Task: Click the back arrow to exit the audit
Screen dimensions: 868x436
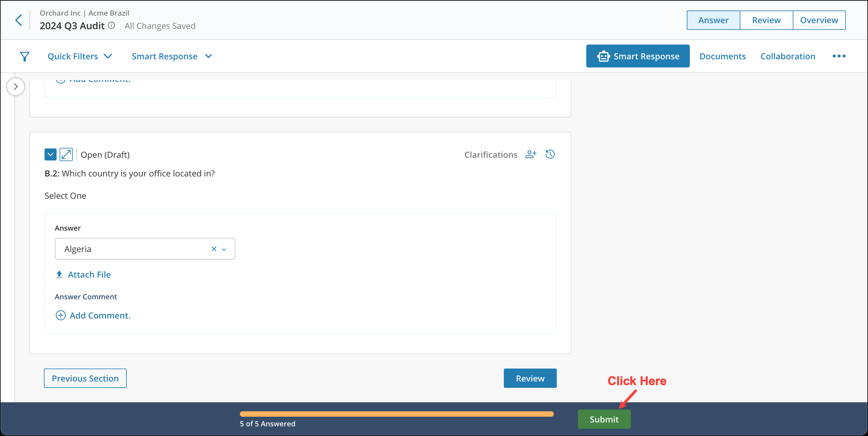Action: pyautogui.click(x=19, y=20)
